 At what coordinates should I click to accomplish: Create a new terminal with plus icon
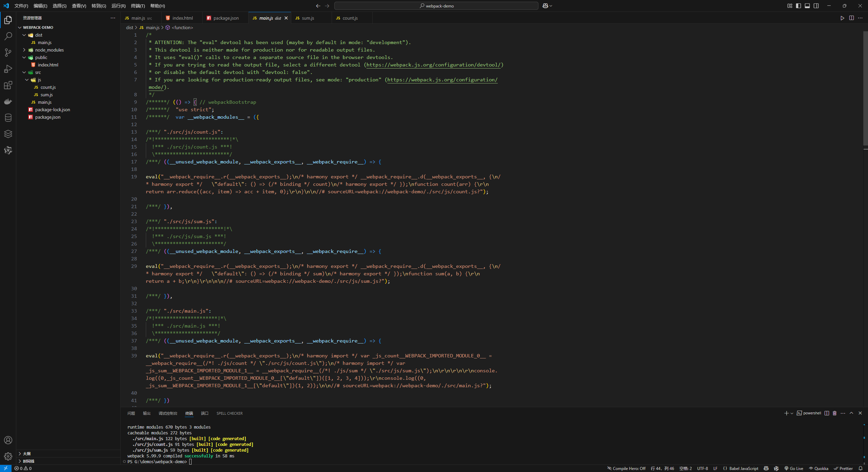click(787, 413)
